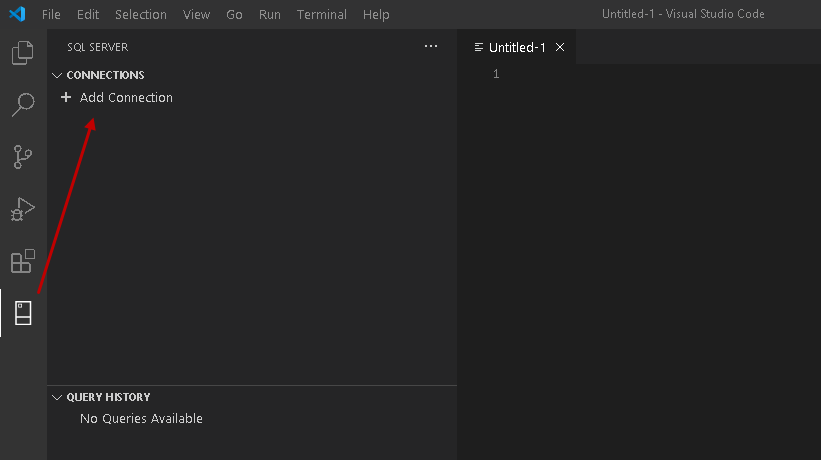Open the Help menu
The width and height of the screenshot is (821, 460).
coord(376,15)
